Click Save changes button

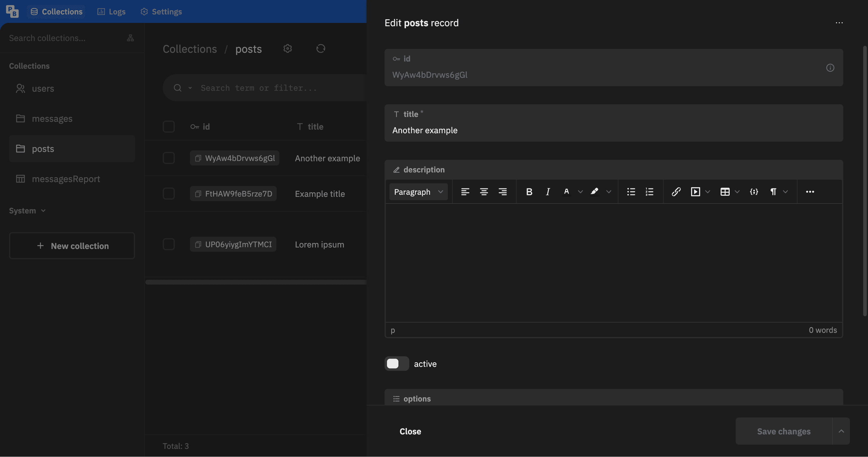tap(784, 431)
